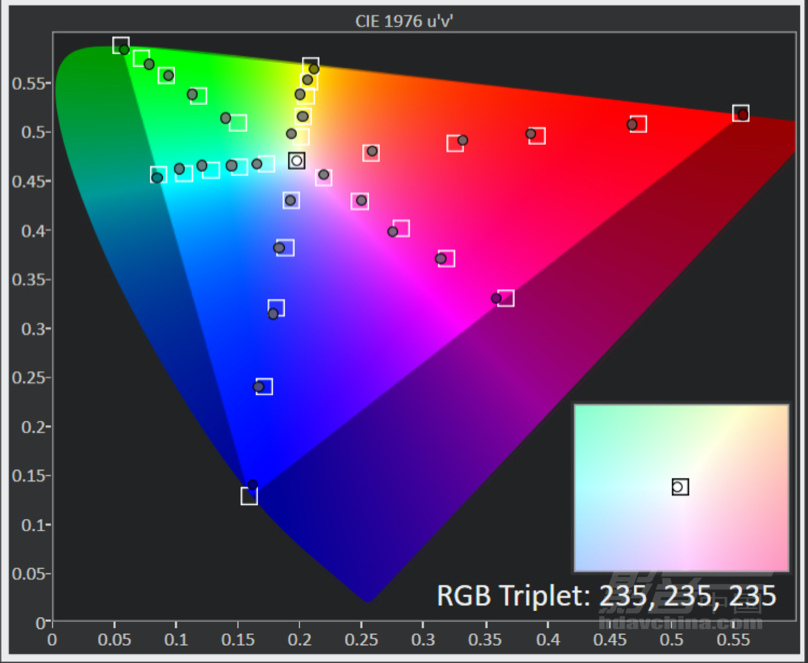Select the 100% green primary target square
808x663 pixels.
point(121,45)
